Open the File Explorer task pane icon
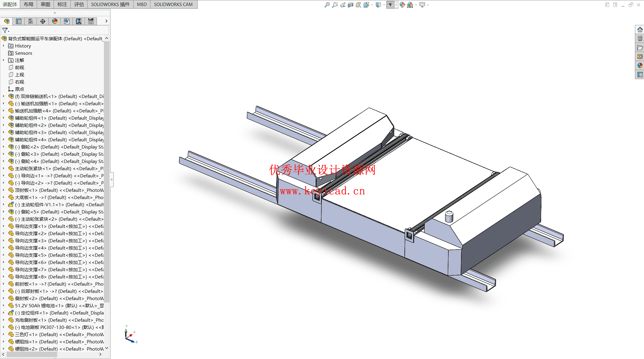Viewport: 644px width, 359px height. tap(640, 48)
